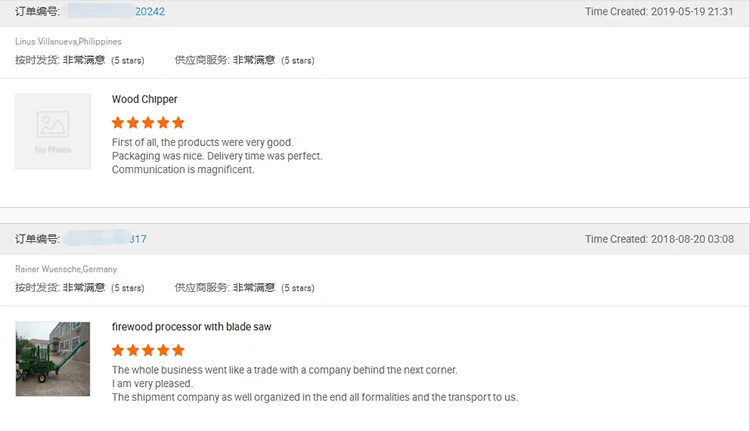This screenshot has height=431, width=750.
Task: Click the 供应商服务 rating on Rainer Wuensche's review
Action: (245, 288)
